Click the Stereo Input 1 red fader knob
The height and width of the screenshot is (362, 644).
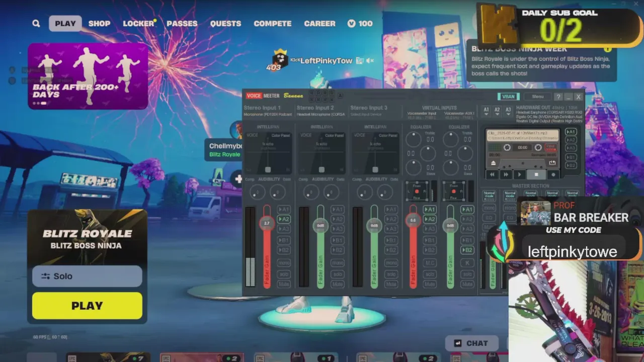click(x=267, y=223)
